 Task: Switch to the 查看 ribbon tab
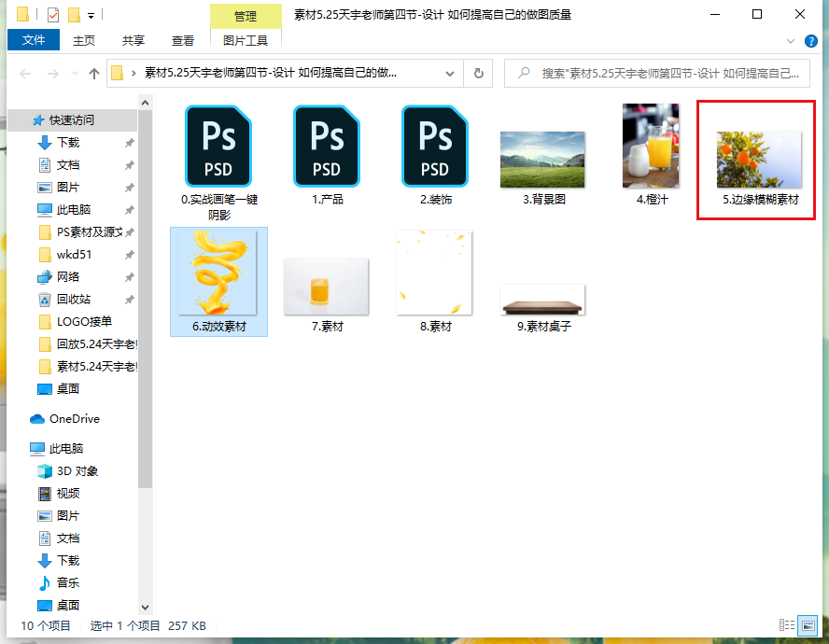click(183, 40)
